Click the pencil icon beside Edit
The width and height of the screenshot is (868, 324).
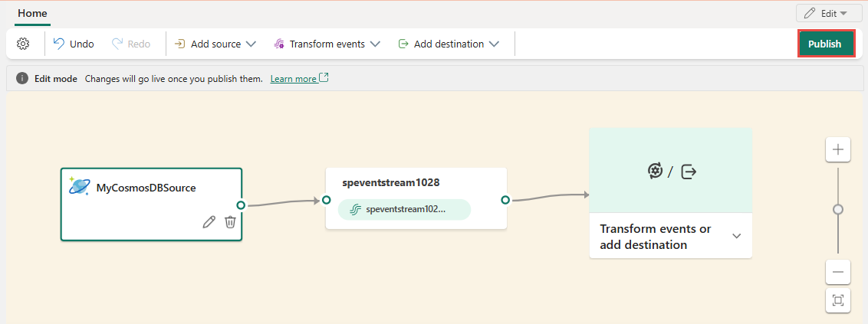(x=810, y=13)
